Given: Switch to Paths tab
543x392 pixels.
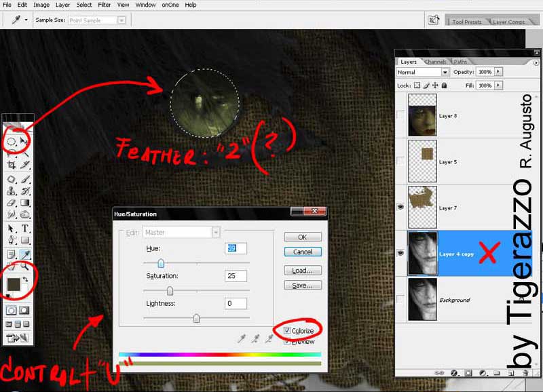Looking at the screenshot, I should tap(460, 62).
